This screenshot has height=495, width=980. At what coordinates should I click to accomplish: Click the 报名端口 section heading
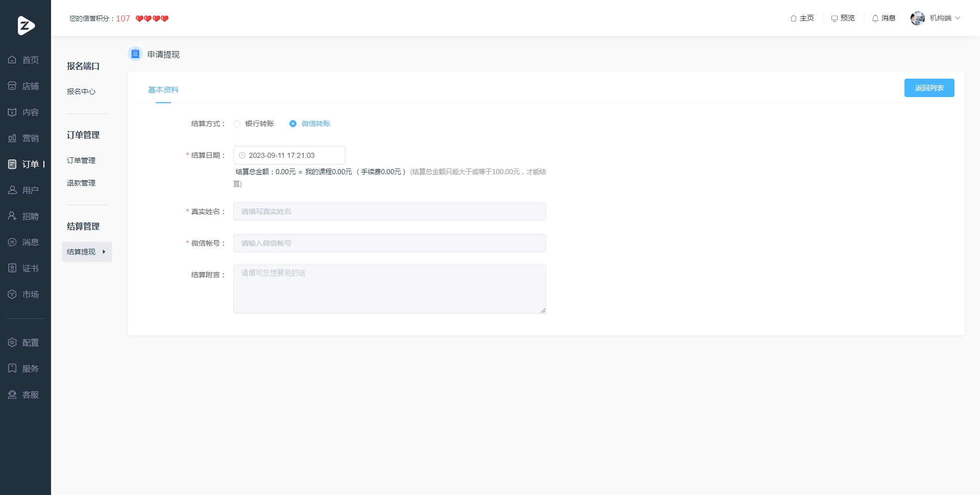(83, 66)
